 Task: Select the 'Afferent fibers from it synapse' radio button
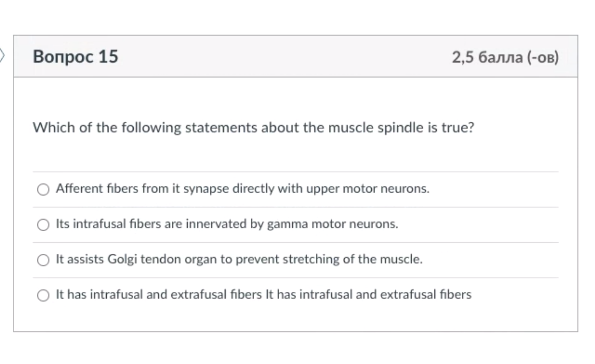(43, 190)
